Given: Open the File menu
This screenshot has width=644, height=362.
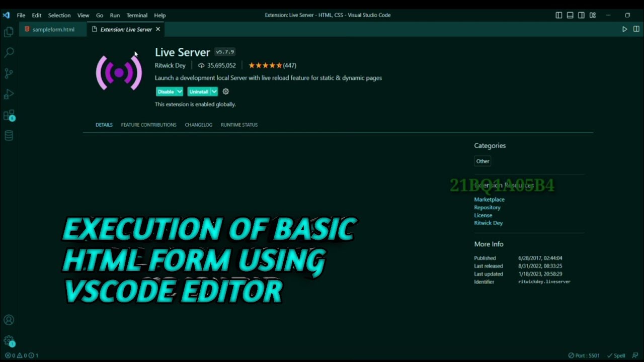Looking at the screenshot, I should 21,15.
